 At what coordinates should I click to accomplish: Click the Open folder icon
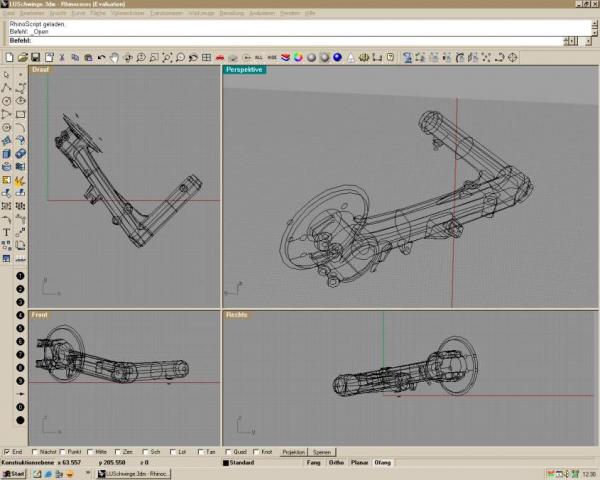23,57
